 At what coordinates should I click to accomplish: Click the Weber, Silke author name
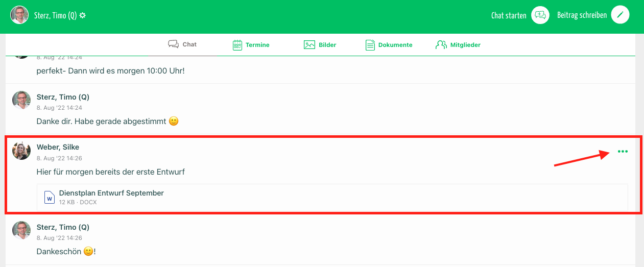click(58, 147)
